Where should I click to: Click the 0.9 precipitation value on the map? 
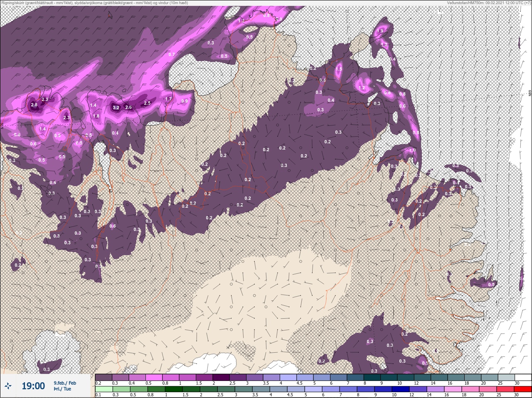click(185, 101)
